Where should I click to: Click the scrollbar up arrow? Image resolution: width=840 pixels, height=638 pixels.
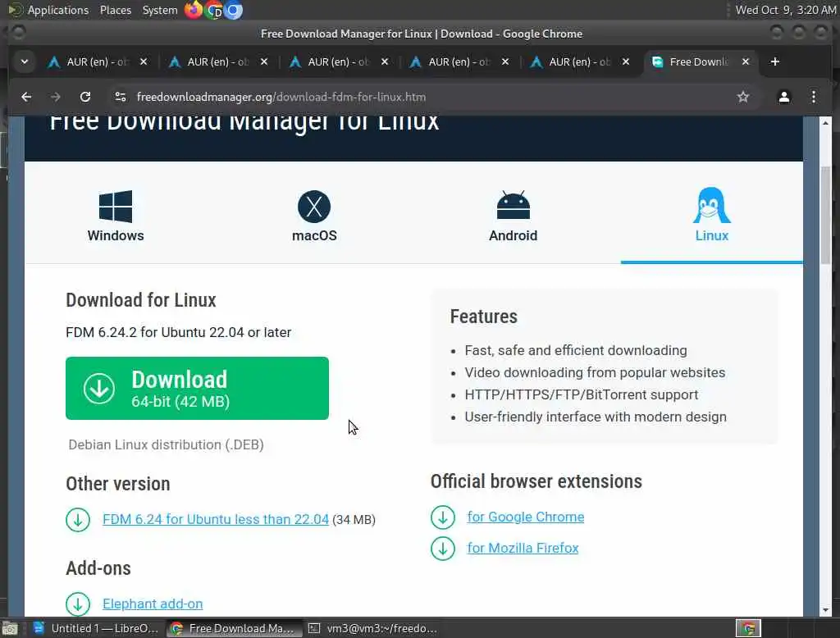coord(825,123)
